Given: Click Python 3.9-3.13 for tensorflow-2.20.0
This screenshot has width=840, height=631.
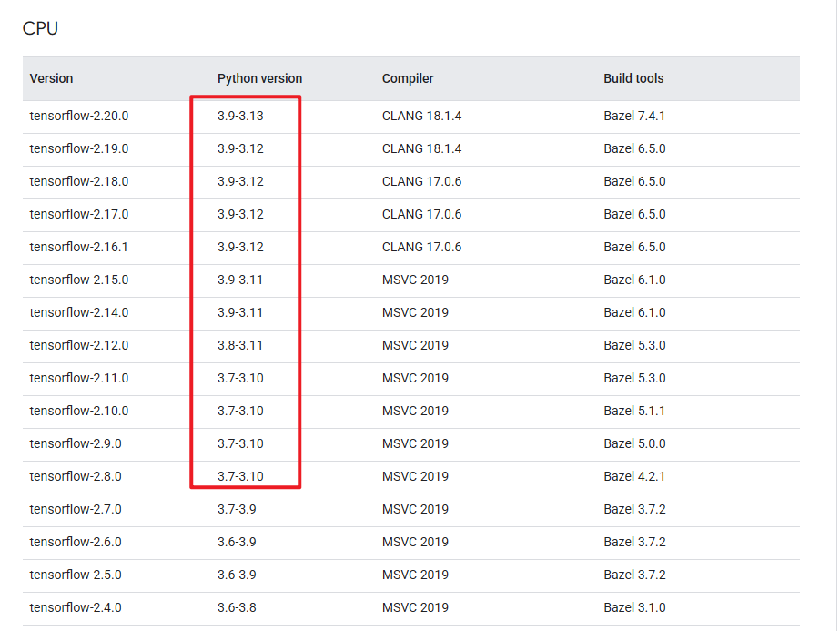Looking at the screenshot, I should 240,116.
